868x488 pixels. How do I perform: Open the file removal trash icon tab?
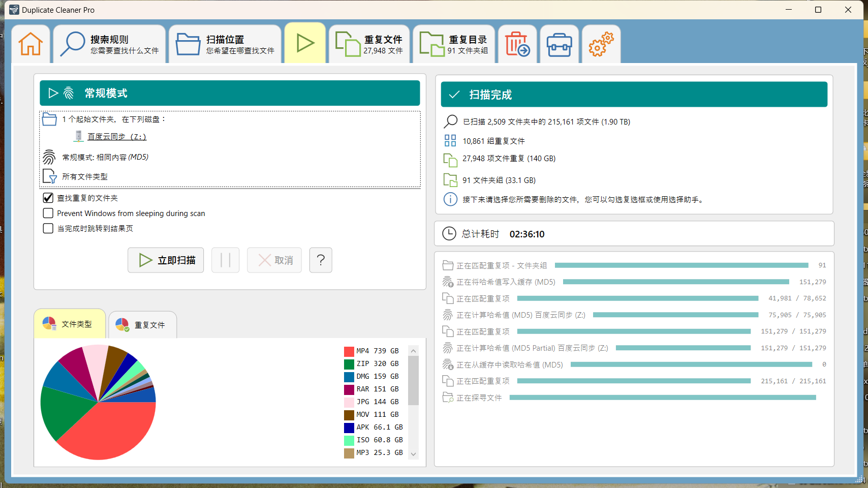[517, 44]
